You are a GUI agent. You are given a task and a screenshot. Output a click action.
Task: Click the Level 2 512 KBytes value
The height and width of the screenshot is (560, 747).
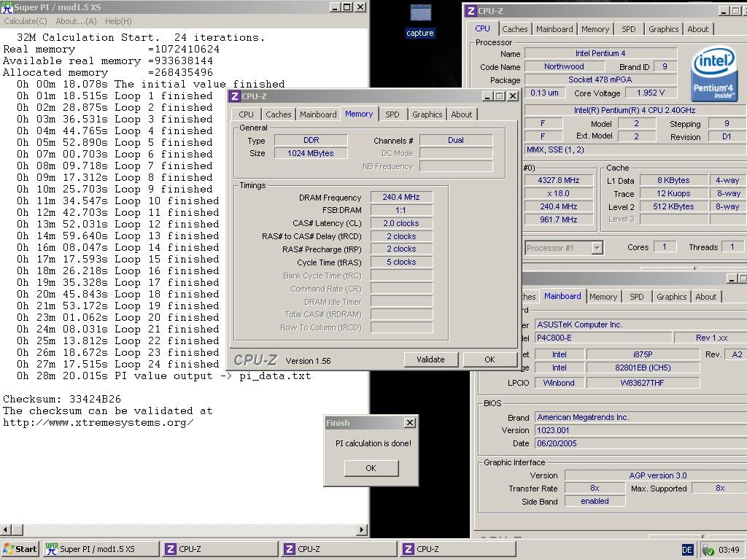[673, 206]
